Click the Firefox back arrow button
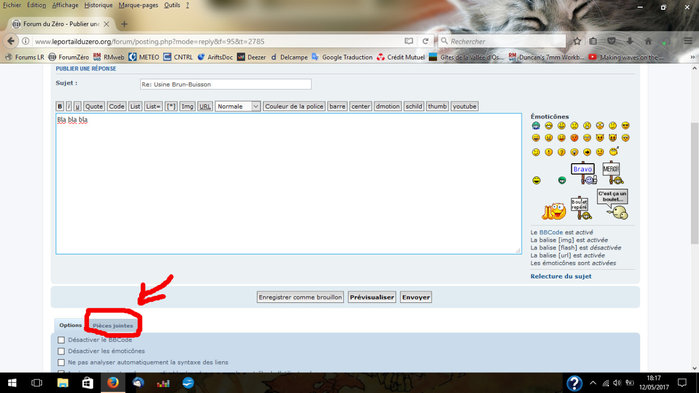Viewport: 699px width, 393px height. click(11, 41)
